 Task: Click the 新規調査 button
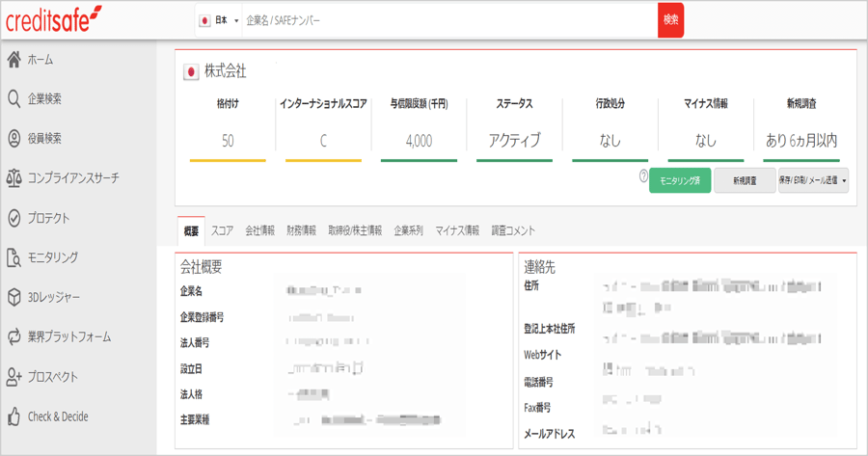pyautogui.click(x=745, y=180)
